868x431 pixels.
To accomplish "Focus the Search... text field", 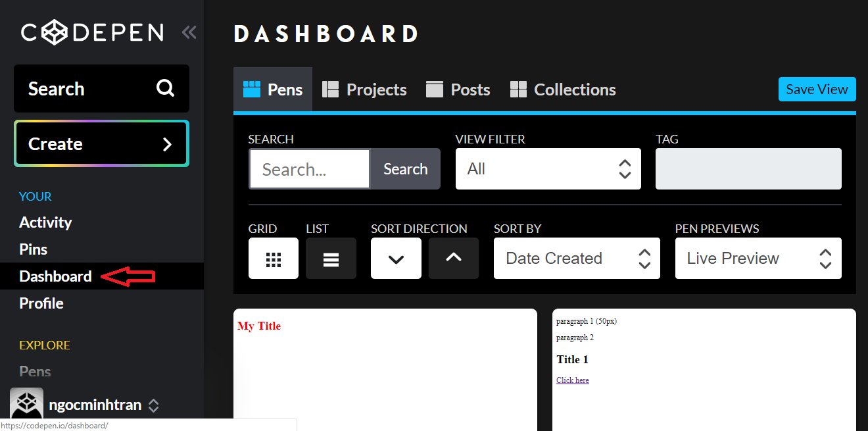I will tap(310, 170).
